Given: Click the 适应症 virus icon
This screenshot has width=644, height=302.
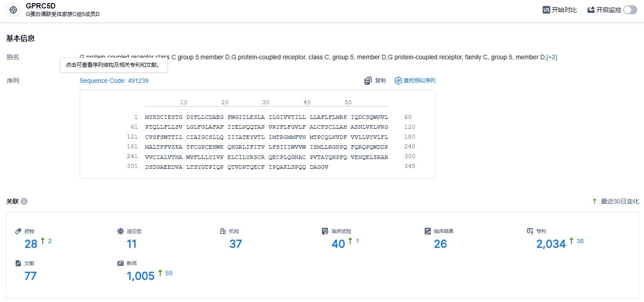Looking at the screenshot, I should tap(120, 231).
